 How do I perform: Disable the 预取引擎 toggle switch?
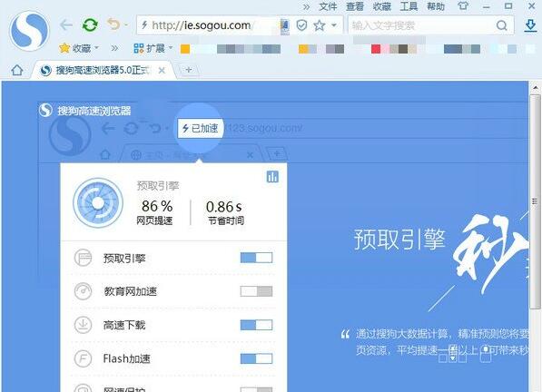[x=256, y=258]
